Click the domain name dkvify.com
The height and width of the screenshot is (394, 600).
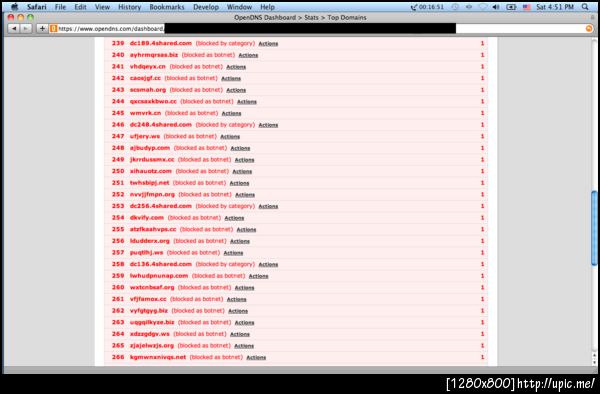point(147,218)
